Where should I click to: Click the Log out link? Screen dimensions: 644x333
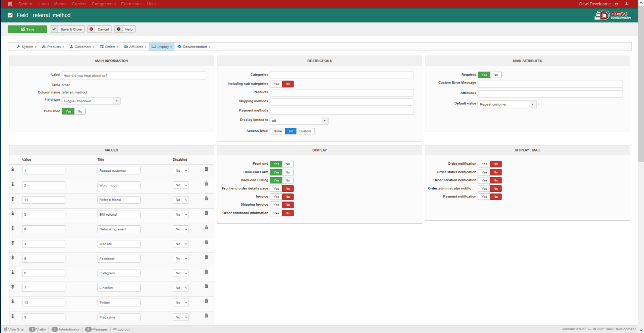pyautogui.click(x=121, y=329)
